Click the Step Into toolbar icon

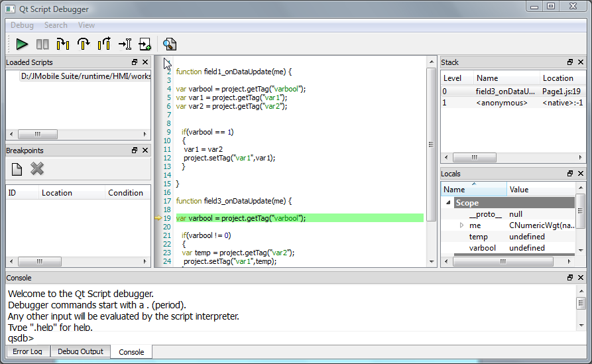(x=63, y=44)
